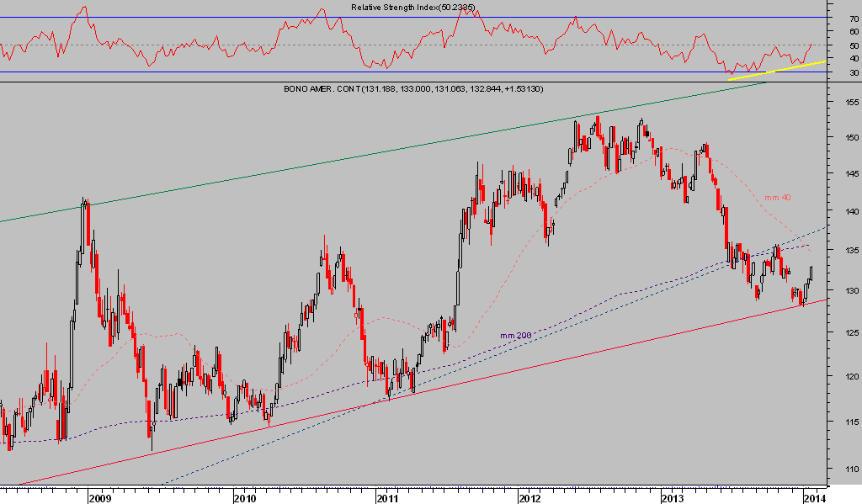The image size is (862, 504).
Task: Click the 2013 year label on time axis
Action: click(673, 497)
